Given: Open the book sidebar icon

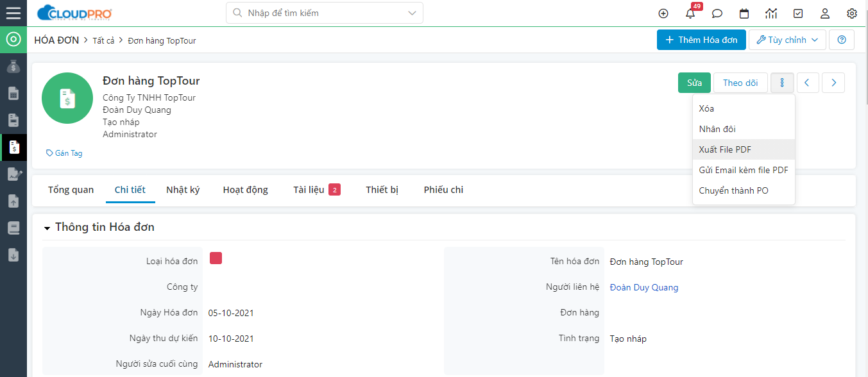Looking at the screenshot, I should click(13, 228).
